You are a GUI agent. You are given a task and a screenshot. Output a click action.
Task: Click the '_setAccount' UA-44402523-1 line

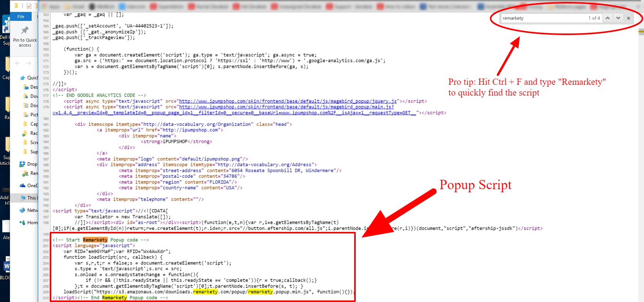click(113, 26)
